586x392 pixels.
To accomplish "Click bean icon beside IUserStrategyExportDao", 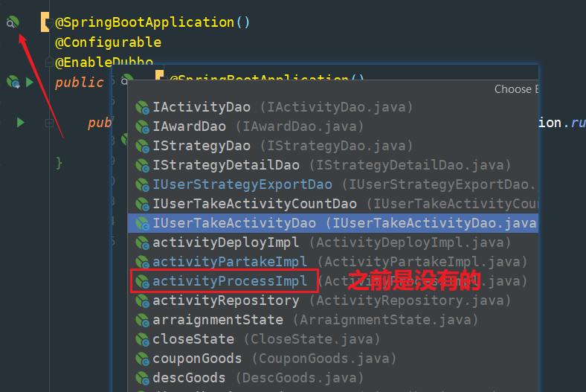I will click(142, 184).
